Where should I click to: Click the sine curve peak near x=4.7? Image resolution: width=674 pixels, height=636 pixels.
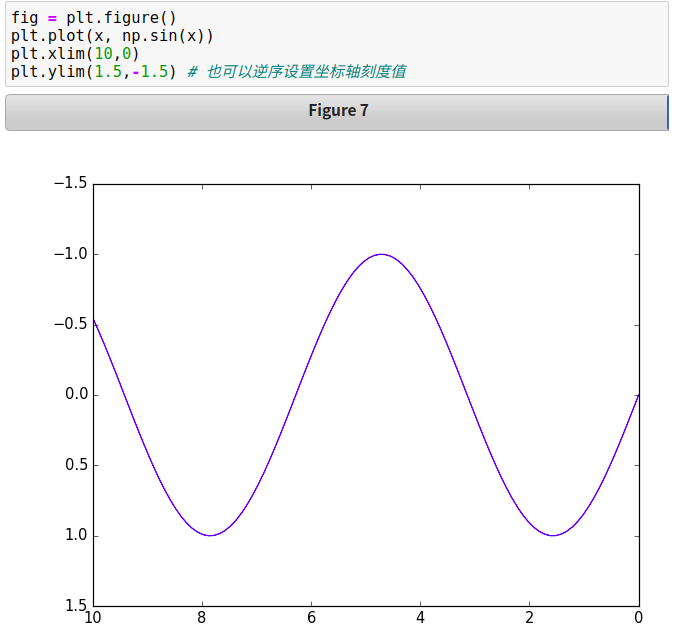pyautogui.click(x=381, y=254)
